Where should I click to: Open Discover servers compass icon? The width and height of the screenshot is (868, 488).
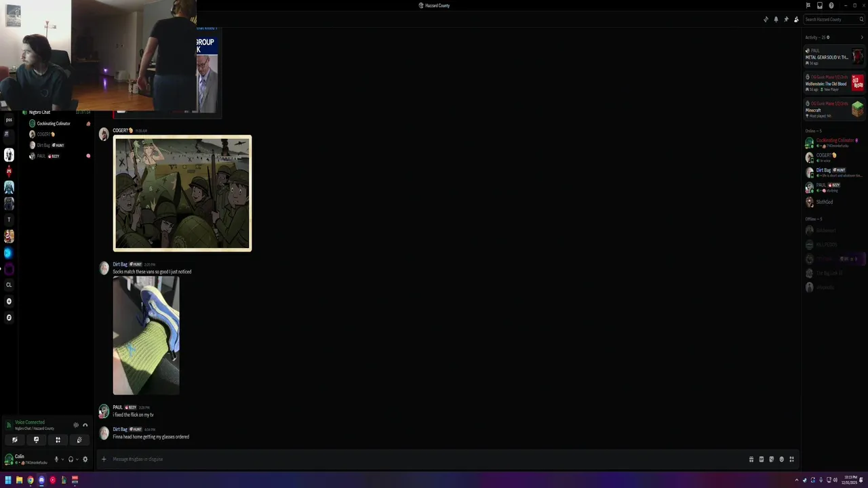[x=9, y=317]
